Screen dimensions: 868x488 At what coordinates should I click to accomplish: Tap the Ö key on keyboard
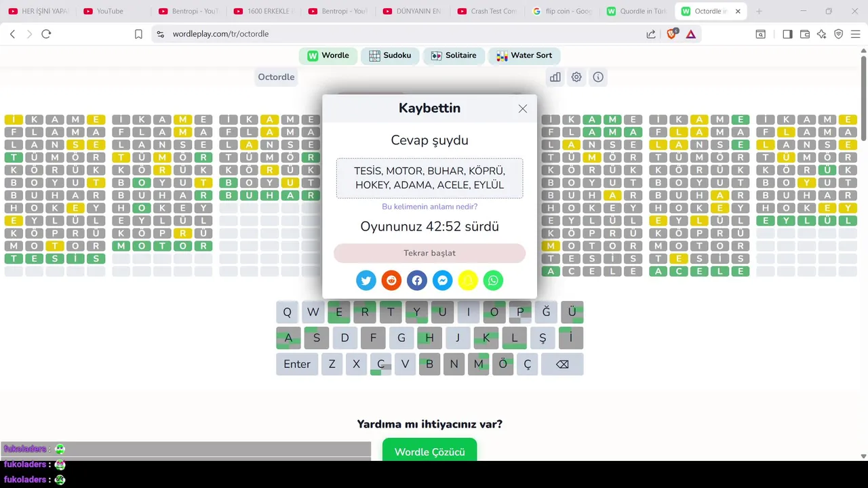(502, 364)
